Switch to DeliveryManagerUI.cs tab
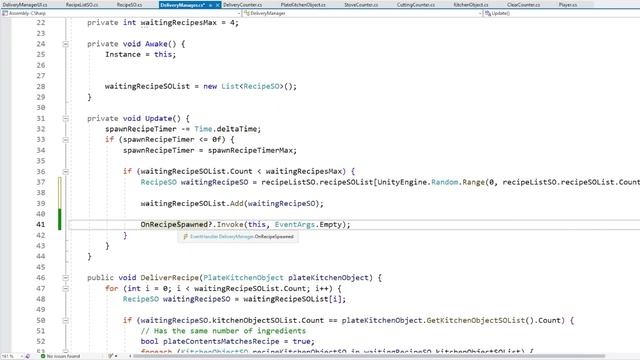 pos(25,5)
